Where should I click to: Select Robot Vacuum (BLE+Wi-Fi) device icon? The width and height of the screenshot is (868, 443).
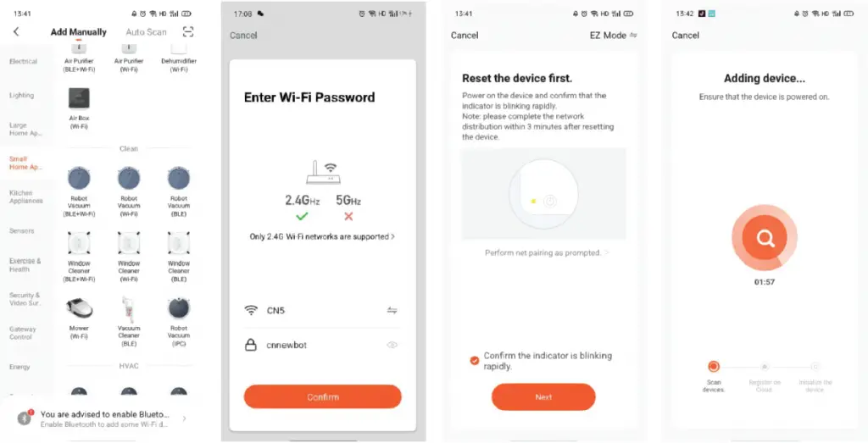pyautogui.click(x=79, y=179)
